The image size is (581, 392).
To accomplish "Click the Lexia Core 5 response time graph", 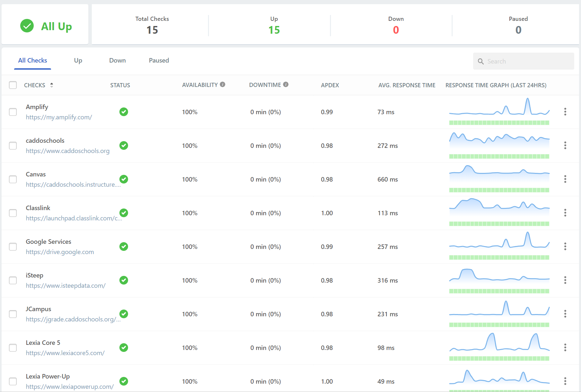I will coord(499,343).
